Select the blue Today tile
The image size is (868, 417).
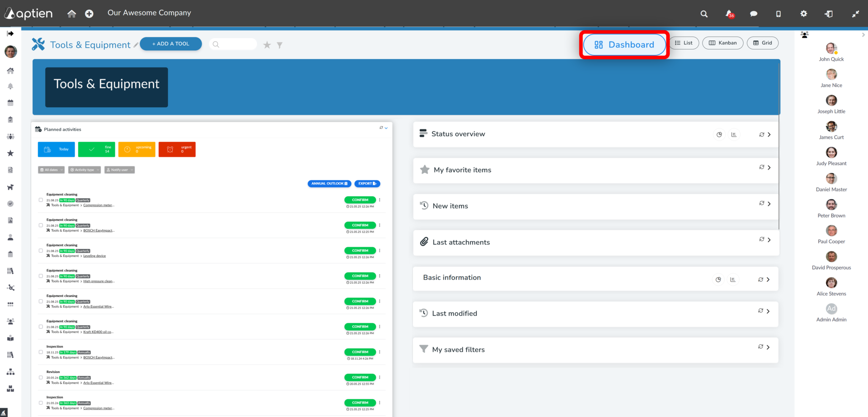coord(57,149)
